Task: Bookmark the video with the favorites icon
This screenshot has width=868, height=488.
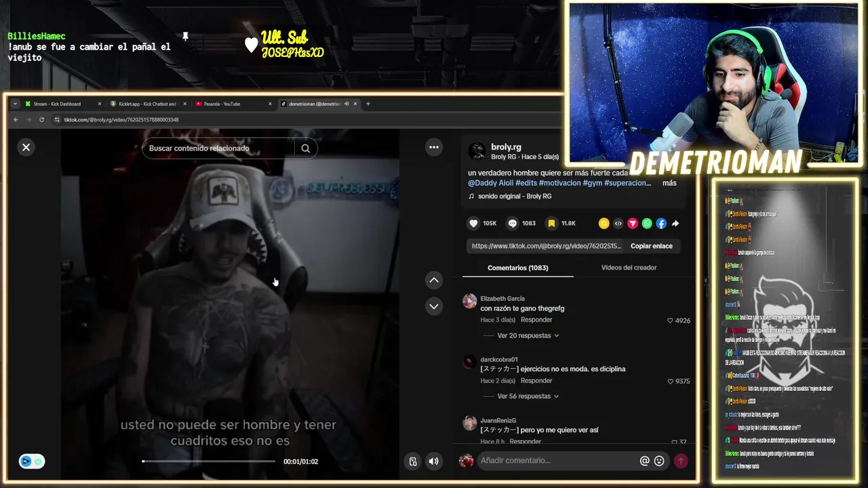Action: 552,223
